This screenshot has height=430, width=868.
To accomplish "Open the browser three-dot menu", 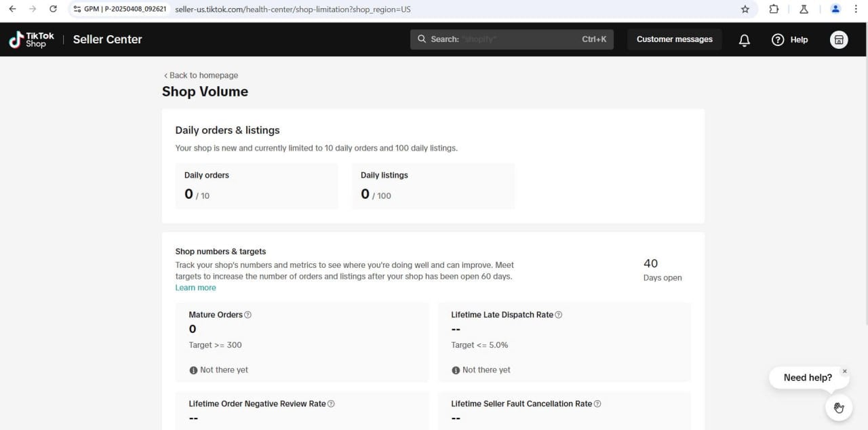I will [856, 9].
